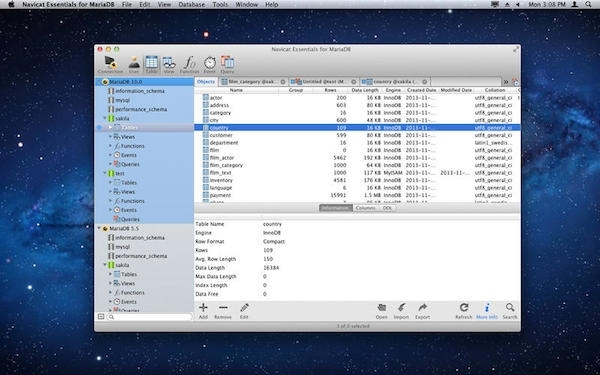Expand Events under sakila in MariaDB 10.0
This screenshot has height=375, width=600.
coord(110,155)
